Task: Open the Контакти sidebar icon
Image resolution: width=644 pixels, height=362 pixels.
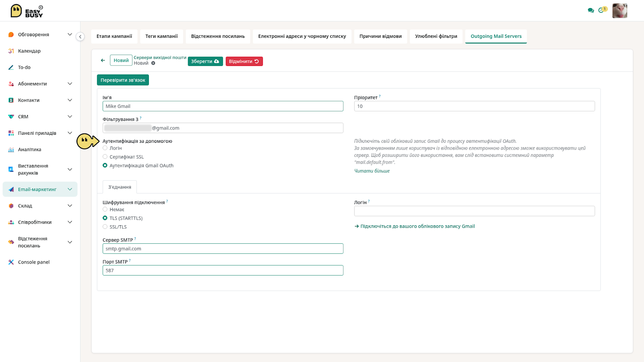Action: tap(11, 100)
